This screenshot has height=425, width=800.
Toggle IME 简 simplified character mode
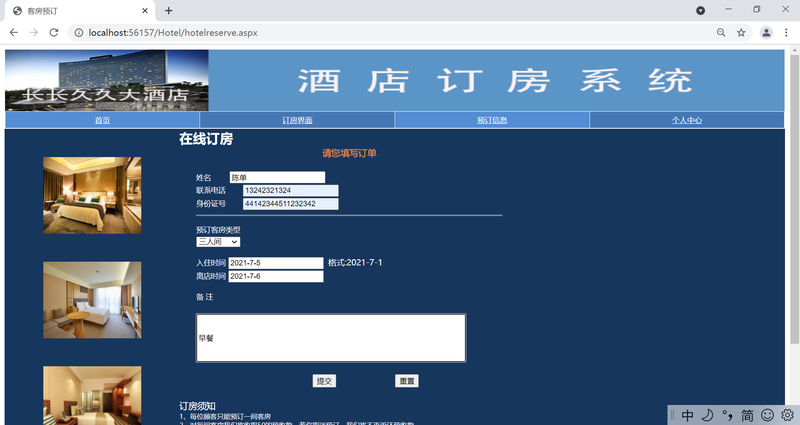click(747, 415)
